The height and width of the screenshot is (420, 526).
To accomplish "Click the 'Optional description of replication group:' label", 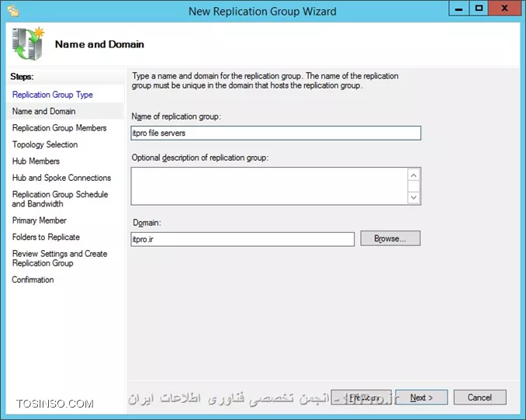I will 200,158.
